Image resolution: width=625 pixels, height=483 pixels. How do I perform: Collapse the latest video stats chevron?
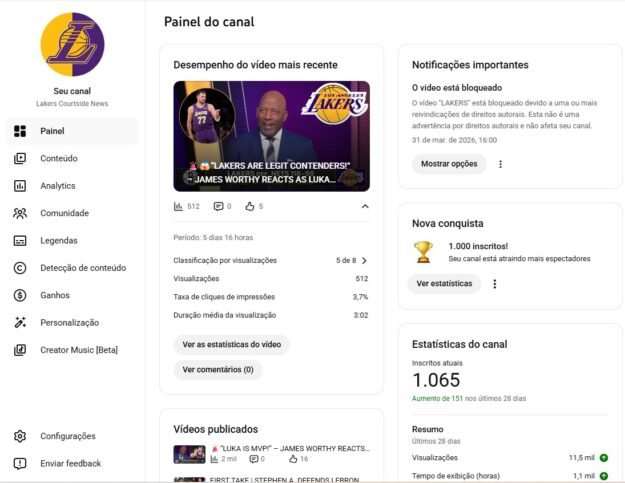[x=365, y=206]
